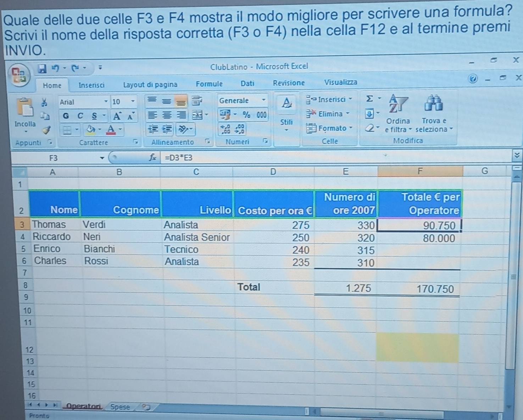Image resolution: width=523 pixels, height=420 pixels.
Task: Open the Spese worksheet tab
Action: pos(120,407)
